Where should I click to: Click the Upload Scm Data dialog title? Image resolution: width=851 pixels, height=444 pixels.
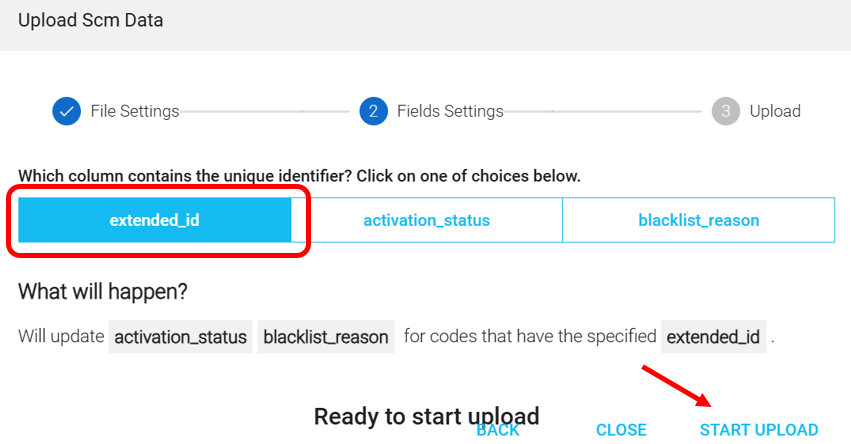point(91,20)
